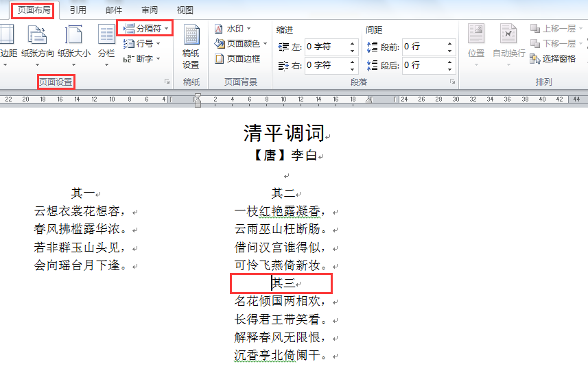Click the right indent marker on ruler
The height and width of the screenshot is (386, 588).
369,99
